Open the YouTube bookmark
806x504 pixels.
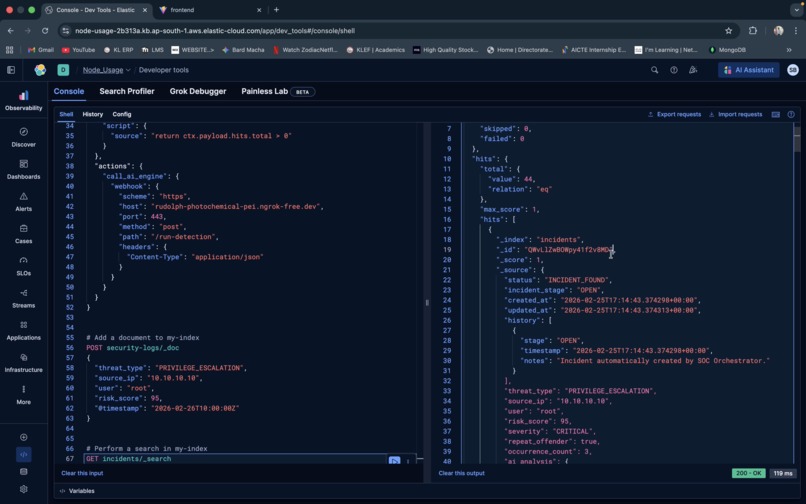pos(78,50)
